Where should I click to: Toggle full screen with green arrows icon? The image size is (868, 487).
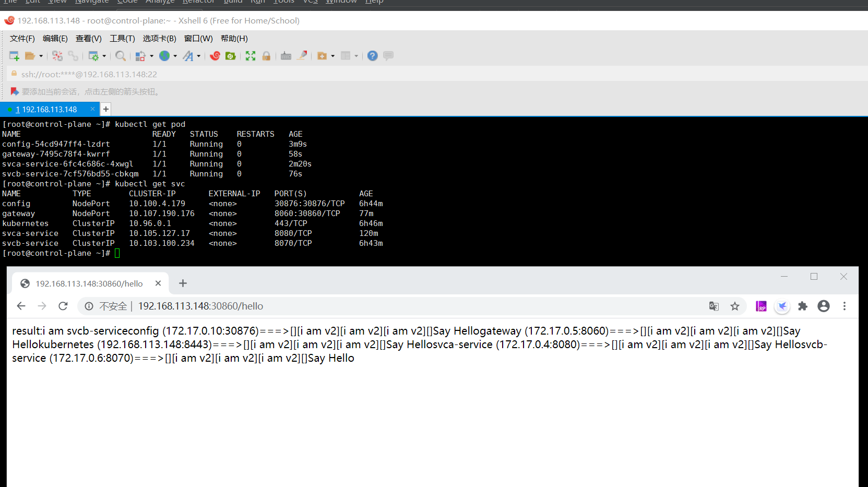[251, 56]
